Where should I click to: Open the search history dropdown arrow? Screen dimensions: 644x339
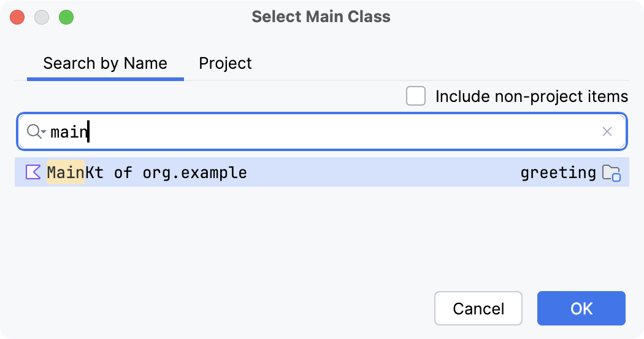[x=44, y=133]
